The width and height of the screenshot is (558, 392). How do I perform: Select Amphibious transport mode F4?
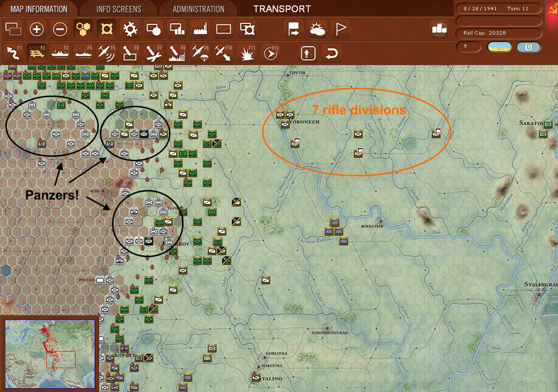tap(83, 53)
